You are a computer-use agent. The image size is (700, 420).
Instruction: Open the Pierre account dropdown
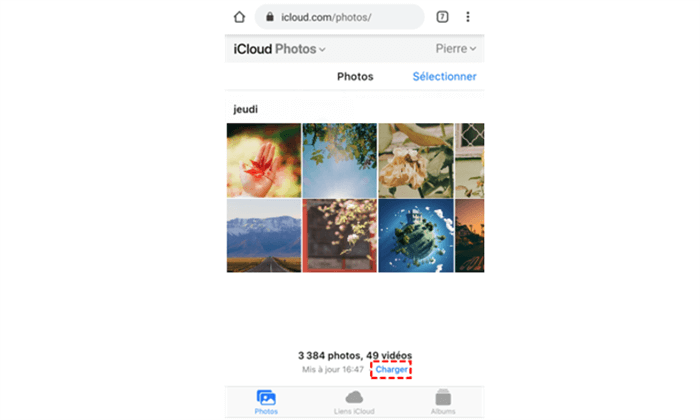456,49
